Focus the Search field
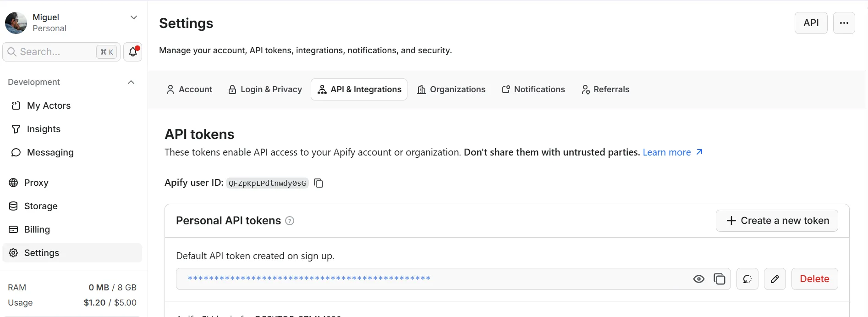The height and width of the screenshot is (317, 868). click(61, 52)
